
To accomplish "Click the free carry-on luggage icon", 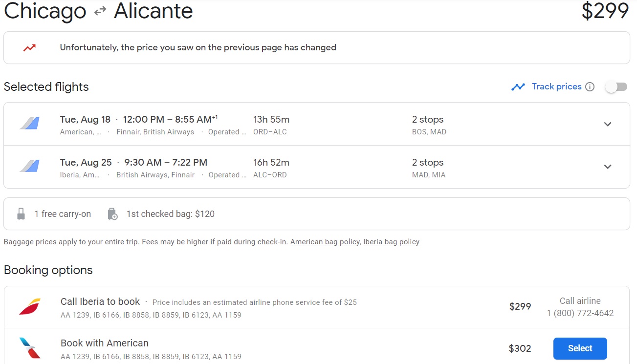I will [21, 214].
